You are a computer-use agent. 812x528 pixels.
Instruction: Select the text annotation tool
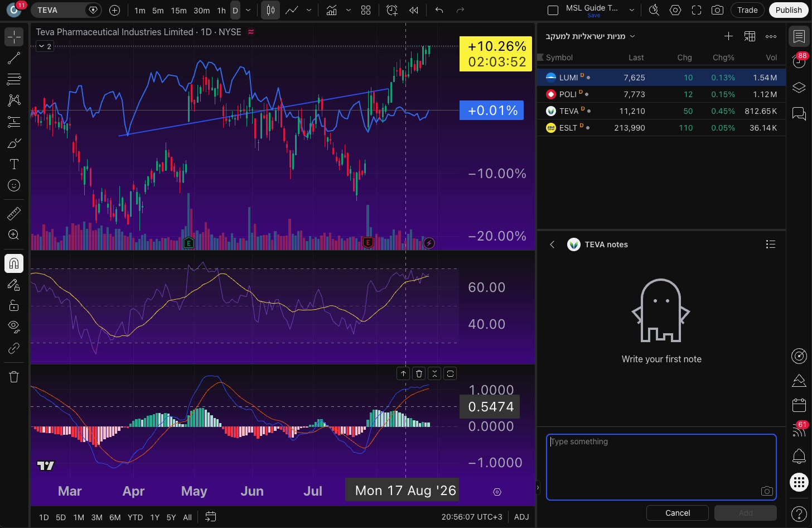pyautogui.click(x=14, y=164)
